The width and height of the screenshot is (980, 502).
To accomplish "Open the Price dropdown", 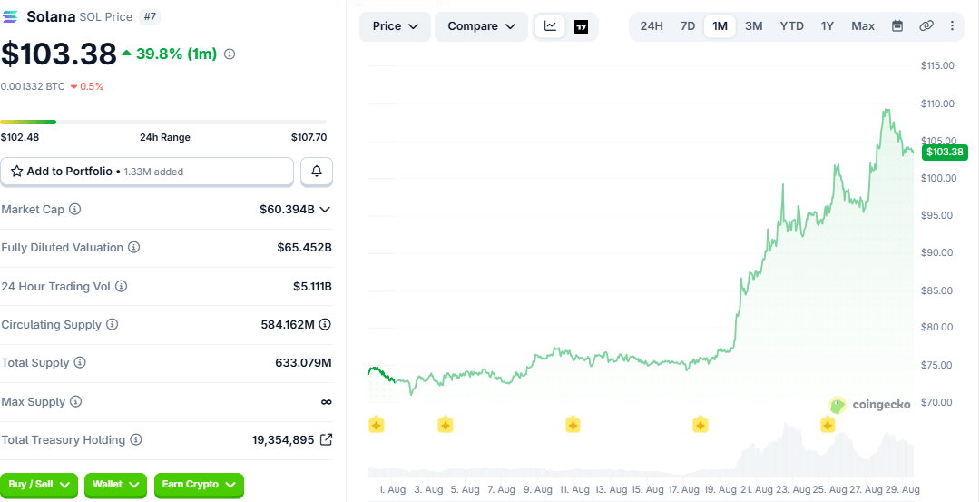I will pos(395,26).
